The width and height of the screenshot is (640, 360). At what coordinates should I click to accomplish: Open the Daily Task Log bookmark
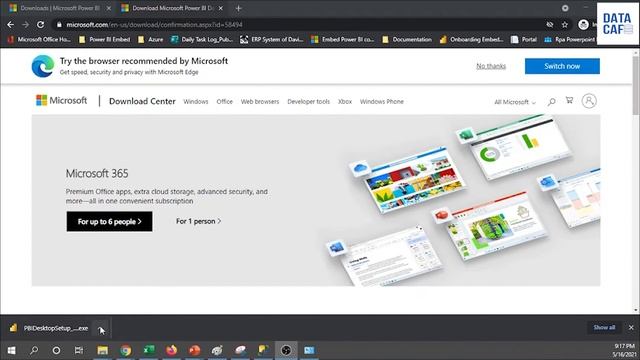(202, 40)
